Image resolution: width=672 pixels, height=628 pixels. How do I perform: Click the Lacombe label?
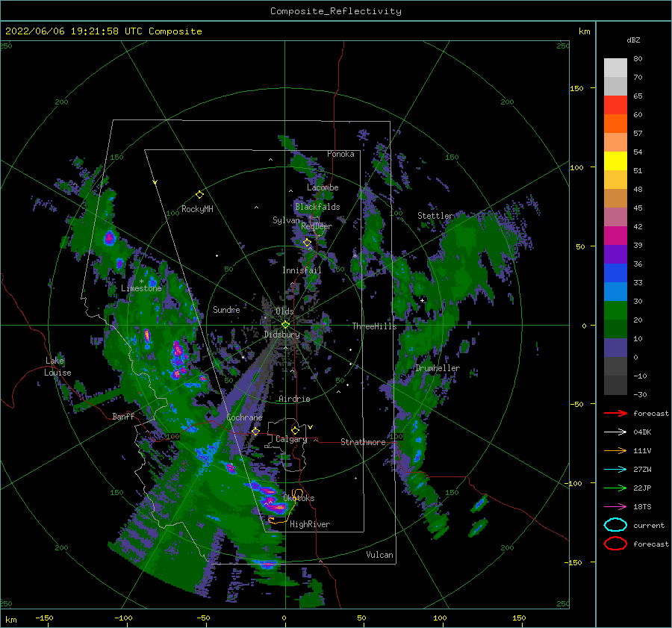[x=323, y=187]
